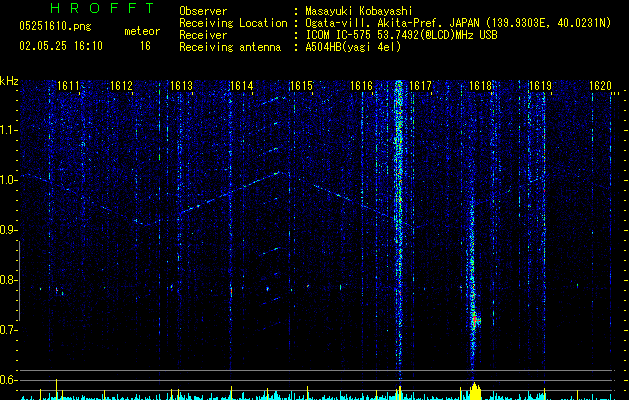Image resolution: width=629 pixels, height=400 pixels.
Task: Click the 1618 time marker
Action: pyautogui.click(x=481, y=86)
